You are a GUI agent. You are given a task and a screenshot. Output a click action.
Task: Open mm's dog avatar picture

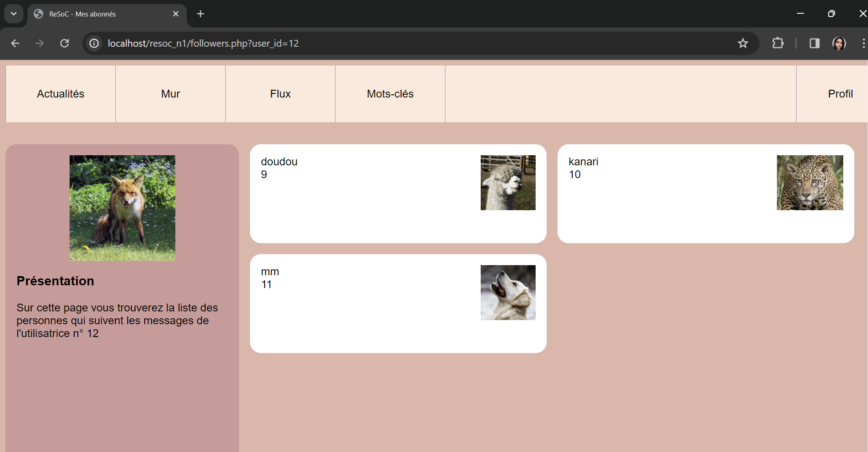click(x=508, y=293)
